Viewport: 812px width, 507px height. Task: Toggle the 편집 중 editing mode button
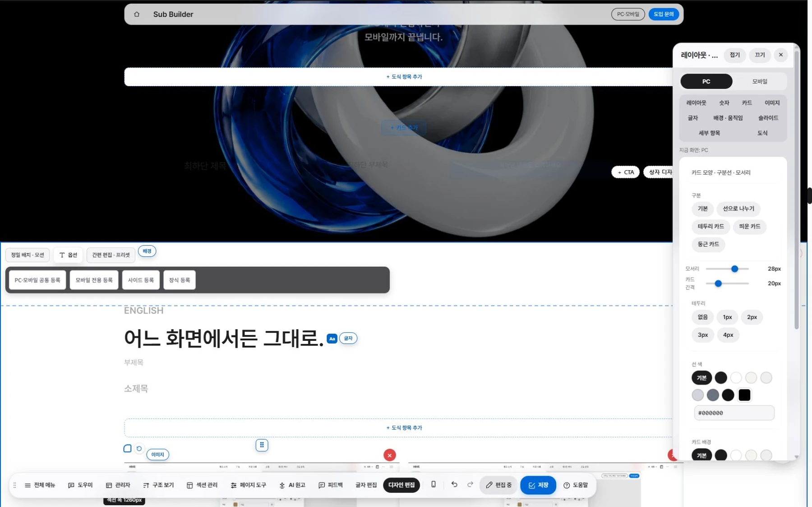click(498, 485)
